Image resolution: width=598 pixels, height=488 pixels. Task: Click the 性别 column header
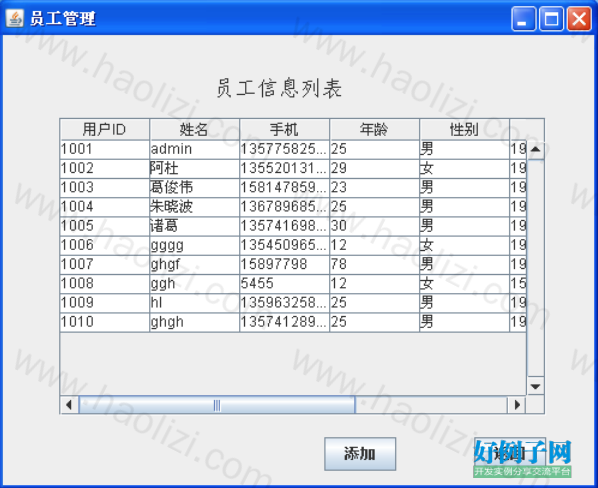[465, 130]
